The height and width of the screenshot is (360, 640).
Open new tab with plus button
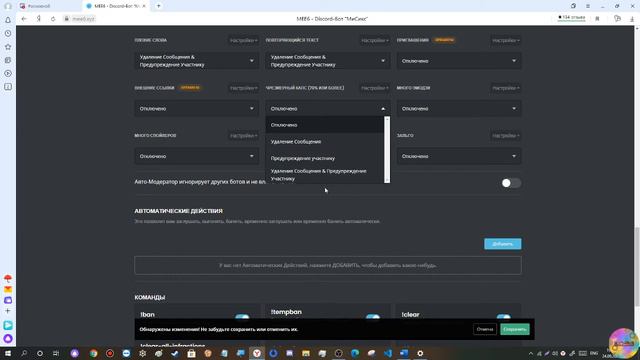(x=158, y=6)
